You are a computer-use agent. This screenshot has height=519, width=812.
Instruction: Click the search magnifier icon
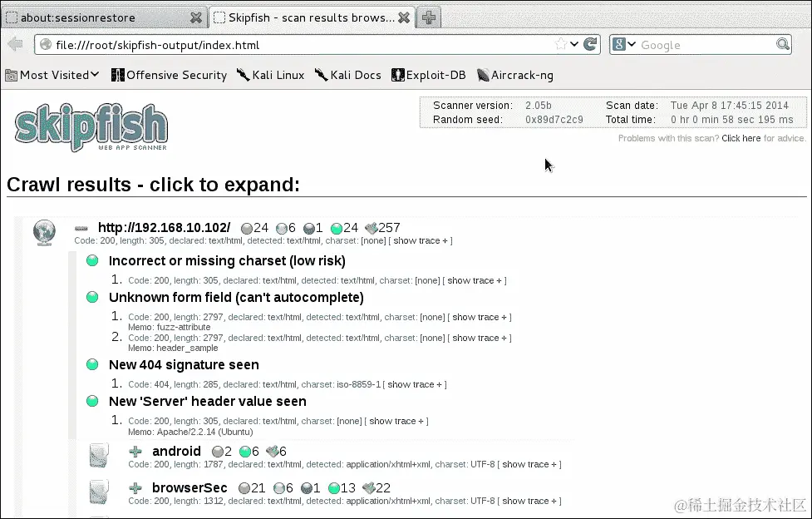click(x=782, y=45)
